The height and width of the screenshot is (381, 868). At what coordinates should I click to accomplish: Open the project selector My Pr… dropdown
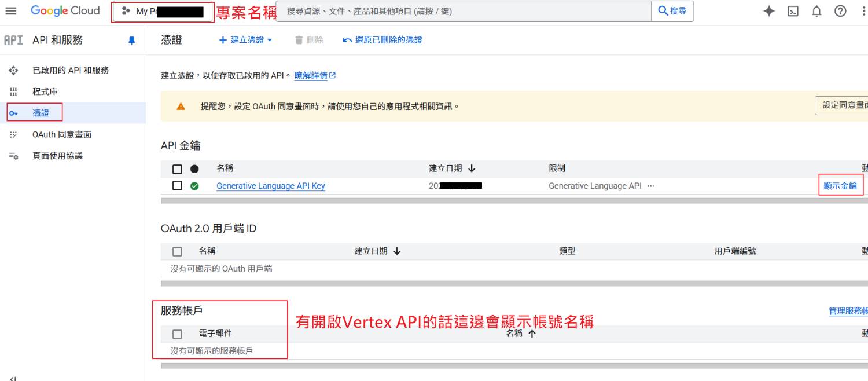pyautogui.click(x=163, y=12)
